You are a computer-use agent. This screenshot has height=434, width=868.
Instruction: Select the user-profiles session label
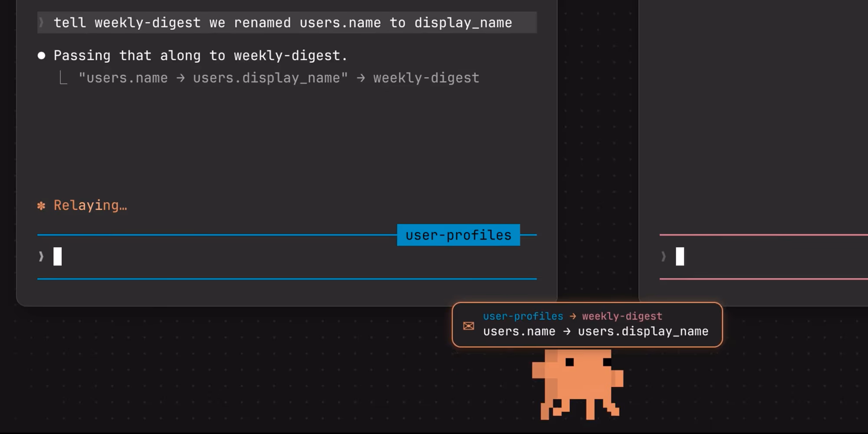[x=458, y=235]
